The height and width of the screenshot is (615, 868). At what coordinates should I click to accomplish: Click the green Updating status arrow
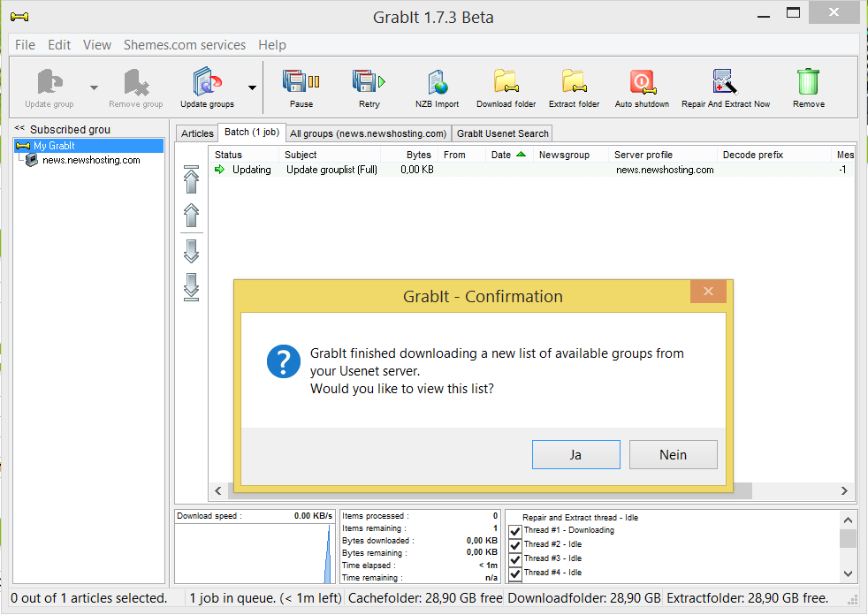coord(220,170)
